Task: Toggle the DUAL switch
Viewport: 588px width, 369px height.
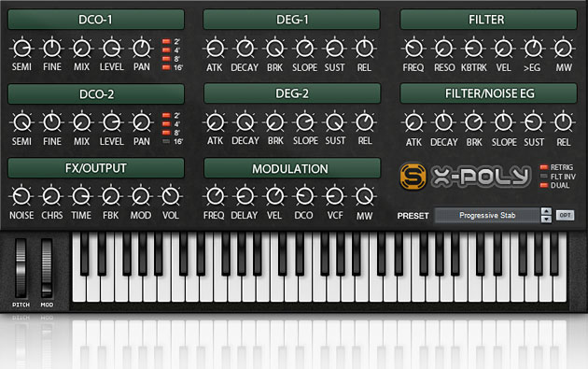Action: 544,186
